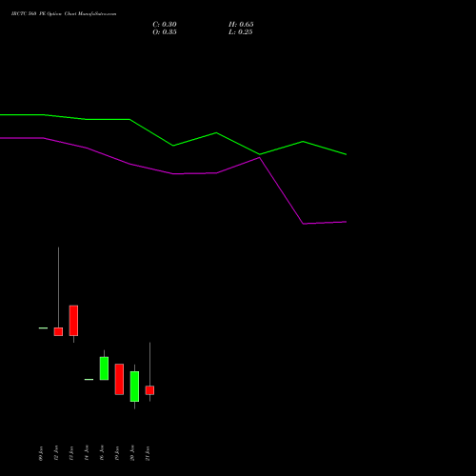476x476 pixels.
Task: Select the '16 Jan' date axis label
Action: coord(102,453)
